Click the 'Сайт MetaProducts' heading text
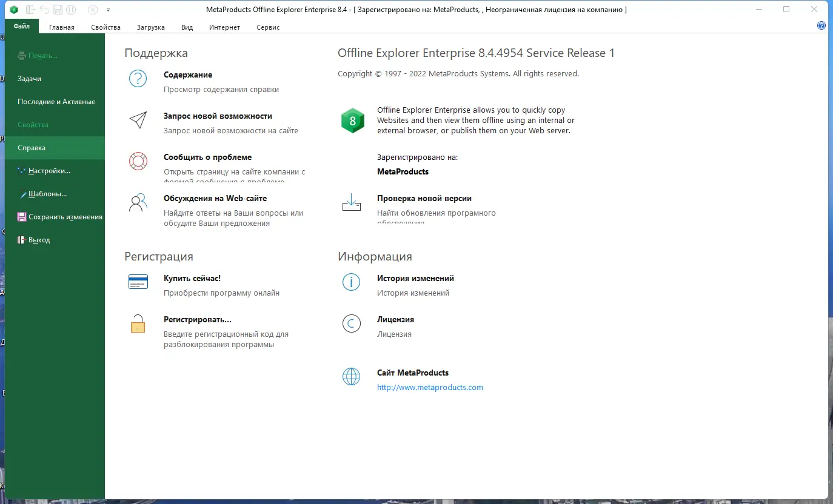This screenshot has width=833, height=504. pyautogui.click(x=413, y=373)
